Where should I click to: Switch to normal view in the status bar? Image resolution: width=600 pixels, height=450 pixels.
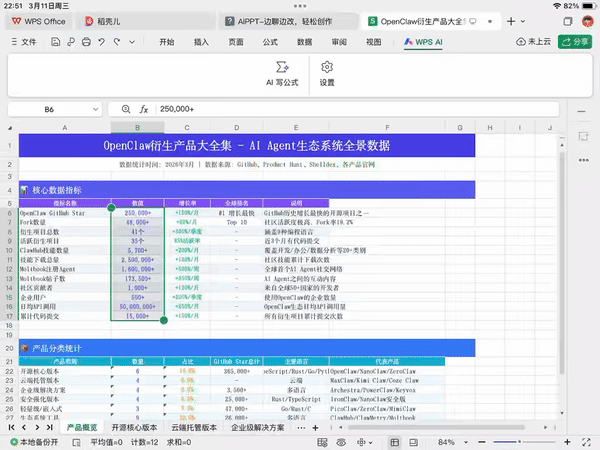point(395,442)
